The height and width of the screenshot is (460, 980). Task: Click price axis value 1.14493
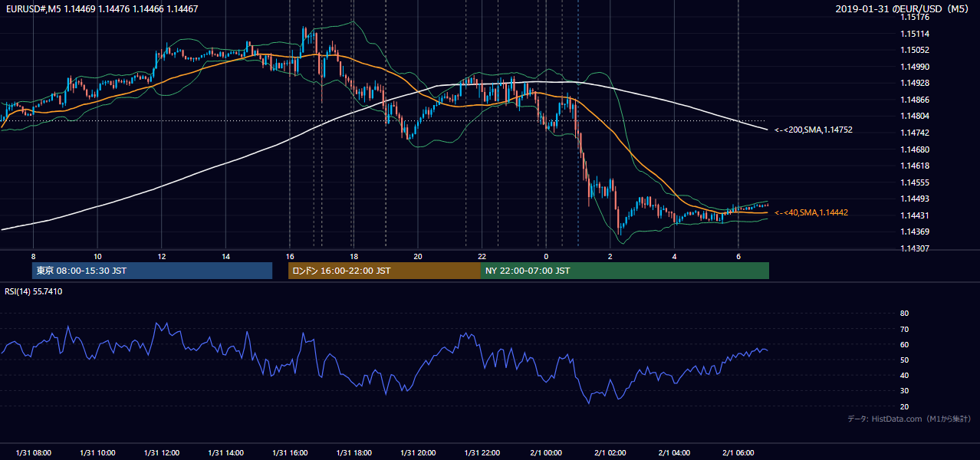pyautogui.click(x=915, y=199)
